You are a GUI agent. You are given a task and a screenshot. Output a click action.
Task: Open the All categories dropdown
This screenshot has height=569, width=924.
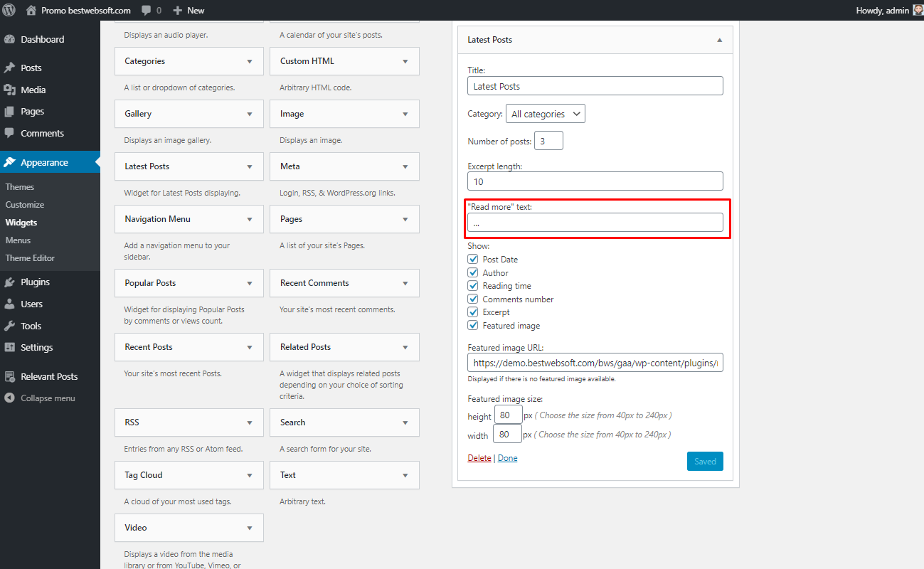coord(546,114)
